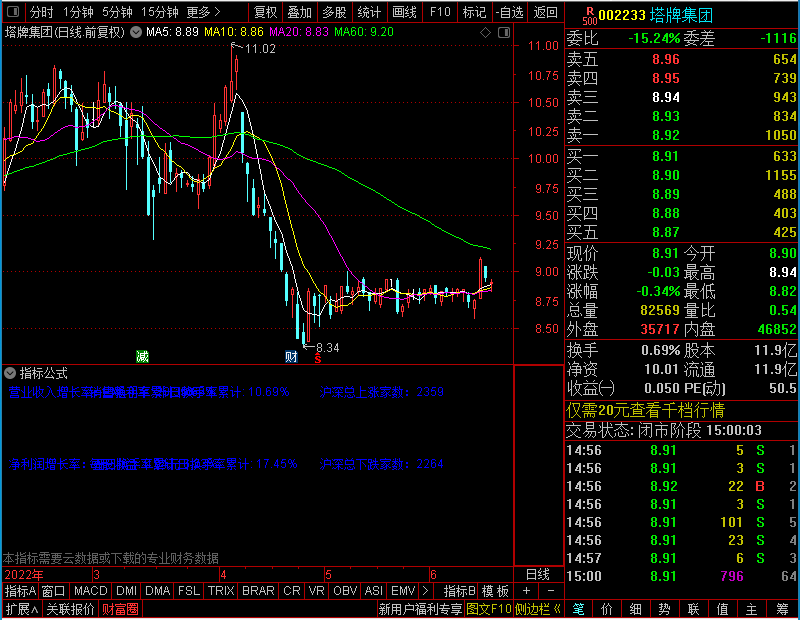Open 图文F10 information
The image size is (800, 620).
(488, 609)
